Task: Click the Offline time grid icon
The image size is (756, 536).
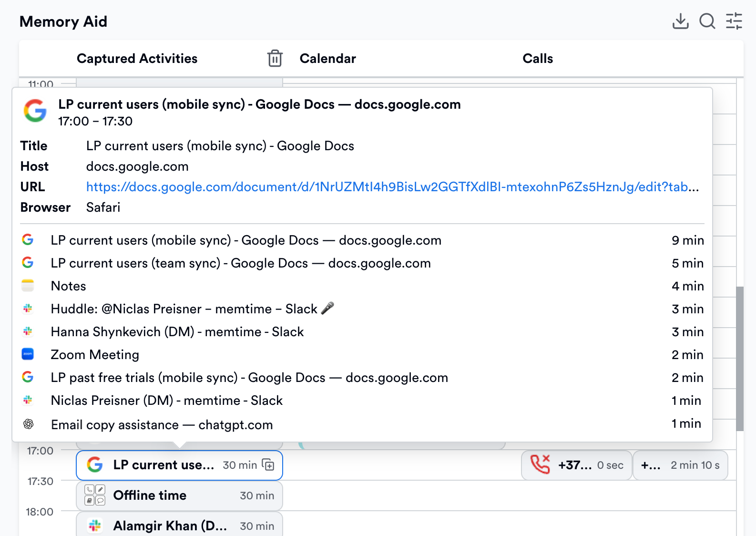Action: click(x=95, y=495)
